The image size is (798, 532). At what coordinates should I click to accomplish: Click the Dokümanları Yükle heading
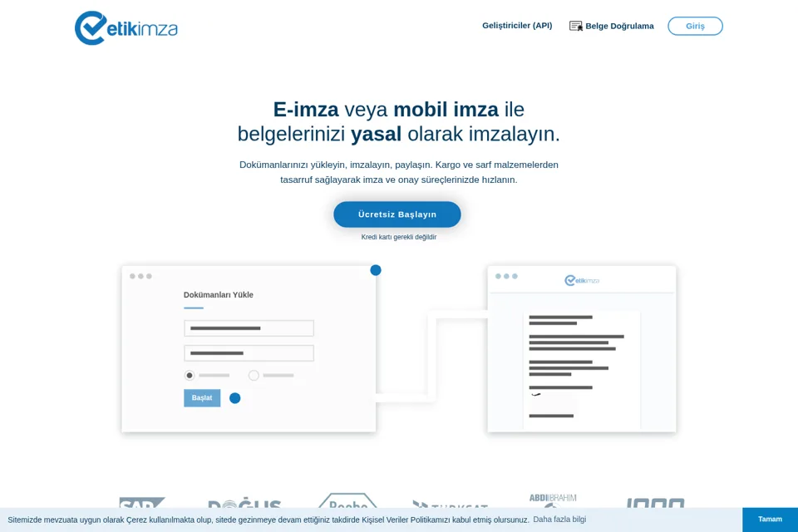click(219, 295)
